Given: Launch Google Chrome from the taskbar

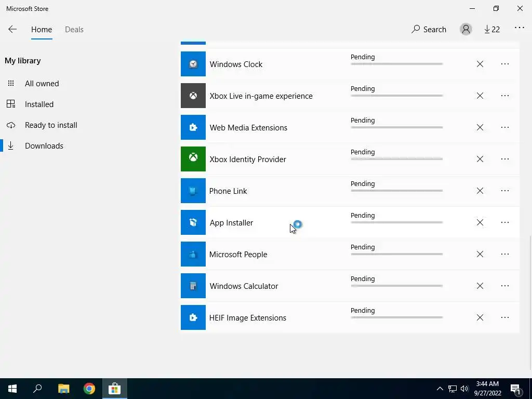Looking at the screenshot, I should pyautogui.click(x=89, y=389).
